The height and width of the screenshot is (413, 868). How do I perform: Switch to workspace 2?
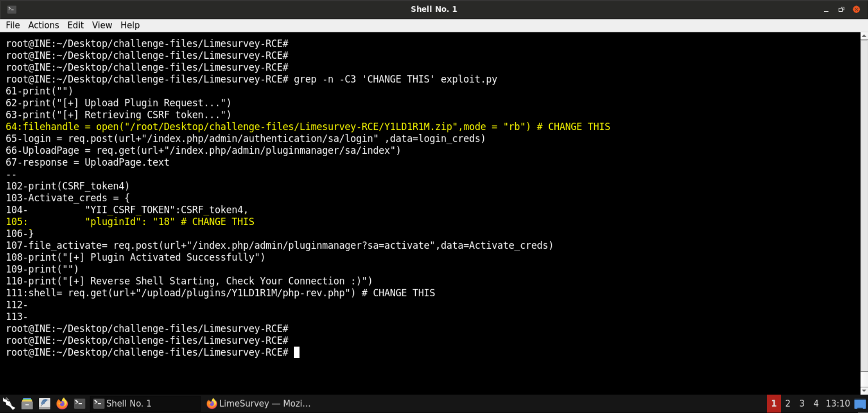pyautogui.click(x=788, y=403)
